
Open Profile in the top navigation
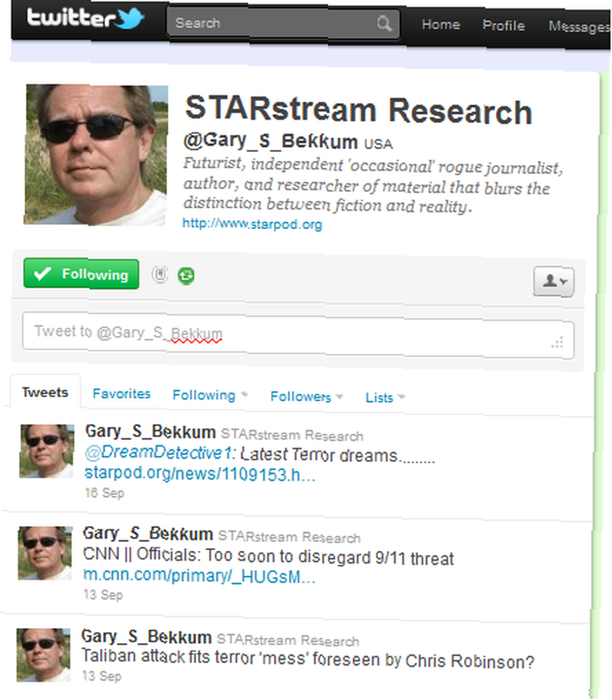[503, 25]
